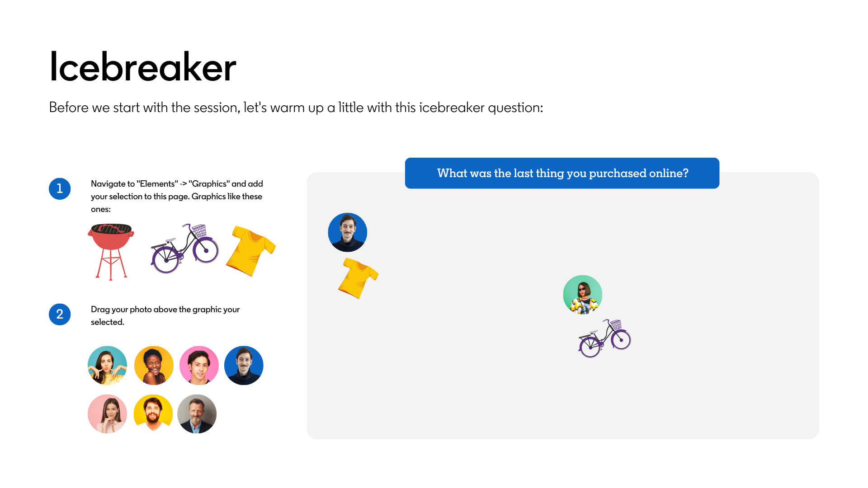Click the Icebreaker title heading
The height and width of the screenshot is (488, 868).
point(142,67)
